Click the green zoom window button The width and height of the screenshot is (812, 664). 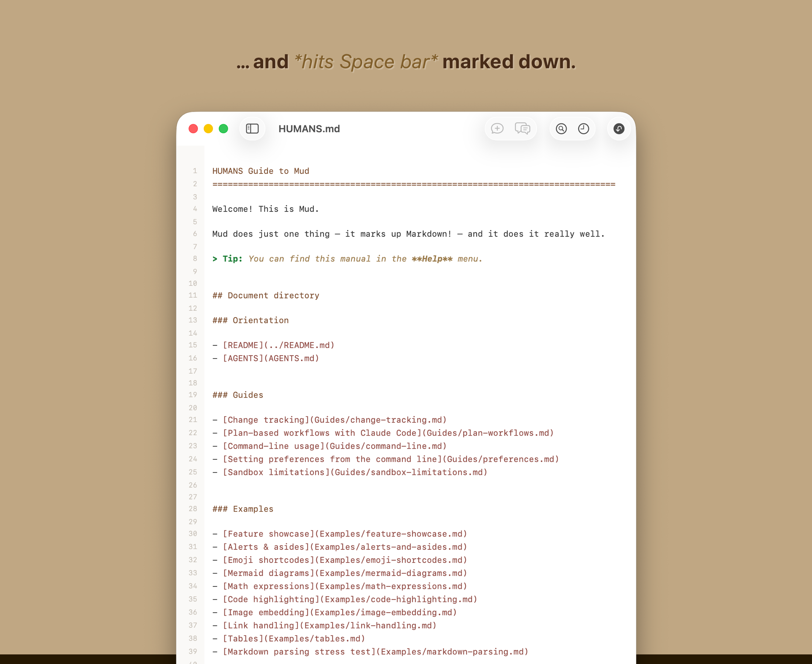223,128
